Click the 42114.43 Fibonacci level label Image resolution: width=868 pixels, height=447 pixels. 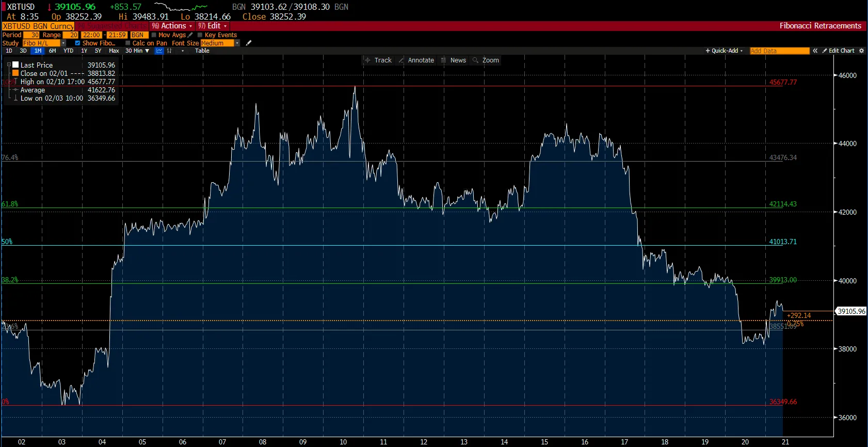click(x=783, y=204)
